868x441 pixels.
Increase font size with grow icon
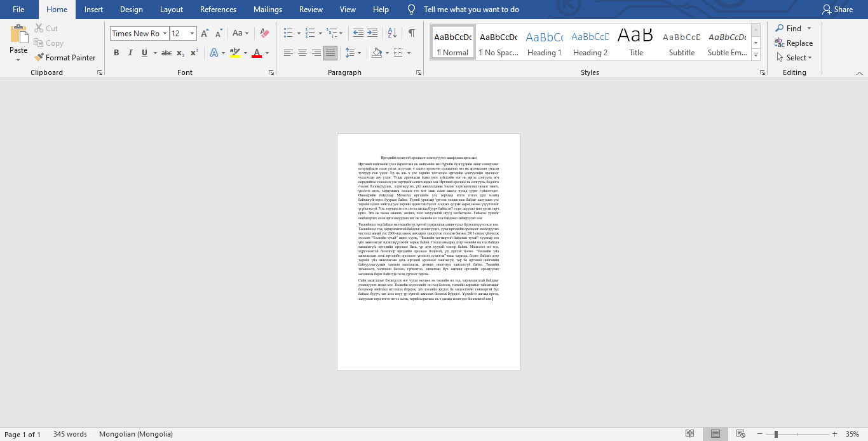click(x=205, y=33)
